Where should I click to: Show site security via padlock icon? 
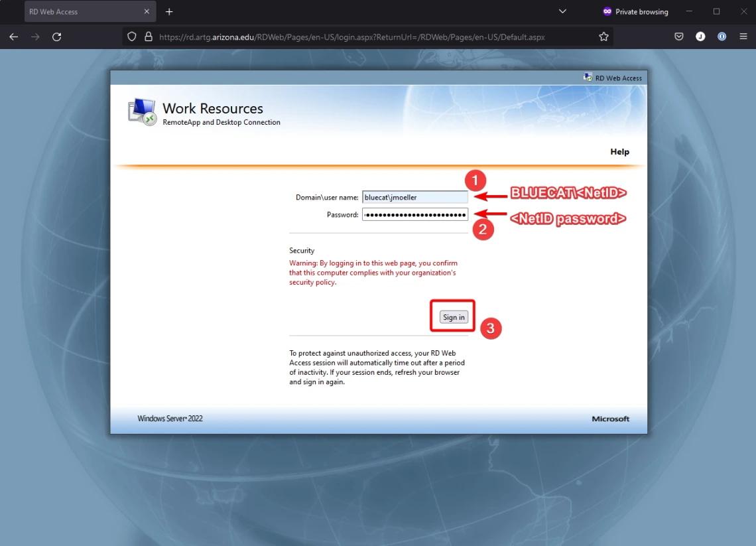[x=149, y=36]
